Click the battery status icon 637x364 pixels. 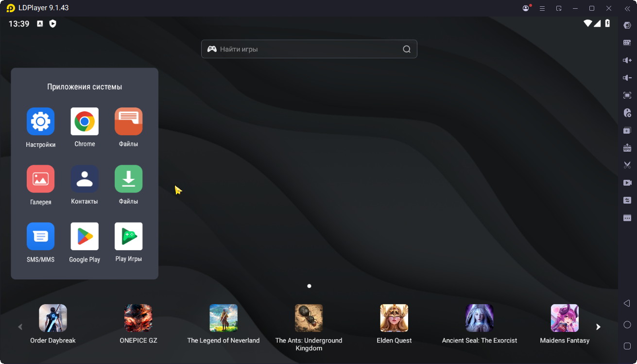click(607, 23)
